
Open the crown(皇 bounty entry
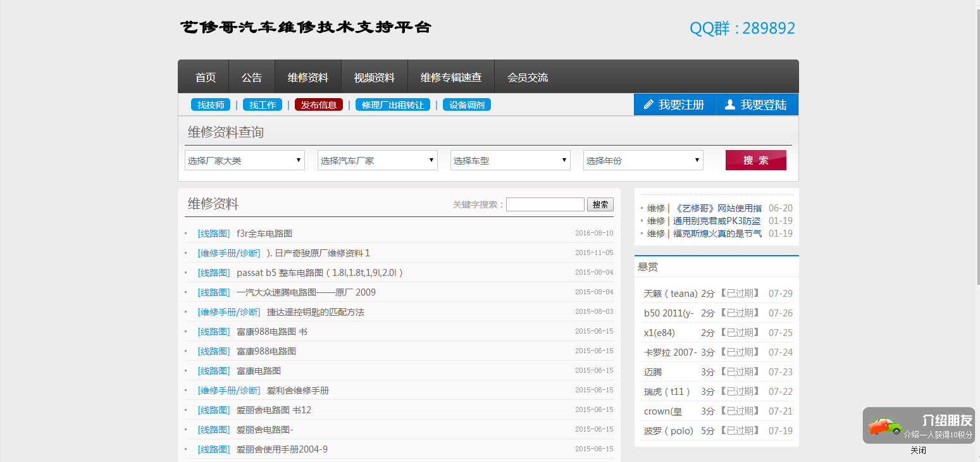(663, 411)
